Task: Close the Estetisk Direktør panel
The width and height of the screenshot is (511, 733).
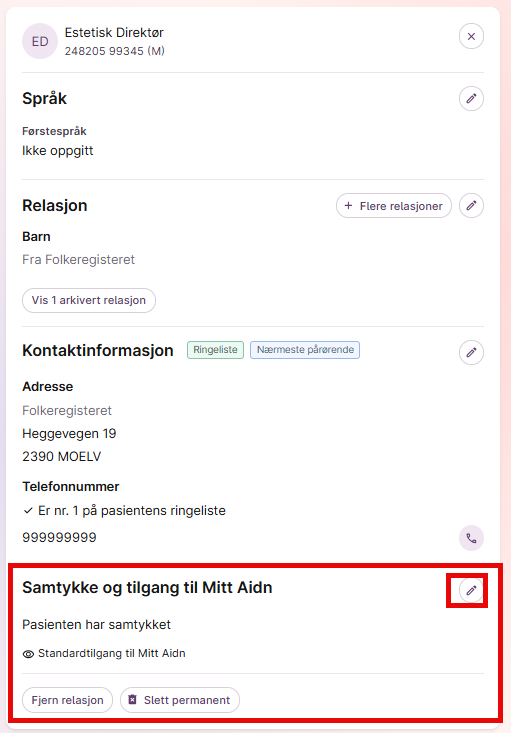Action: [x=471, y=36]
